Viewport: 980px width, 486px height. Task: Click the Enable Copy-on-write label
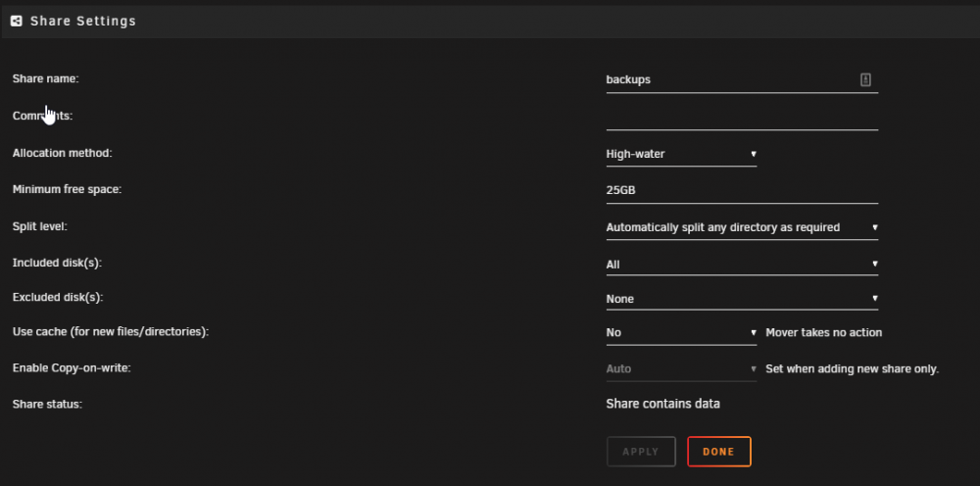[x=72, y=368]
